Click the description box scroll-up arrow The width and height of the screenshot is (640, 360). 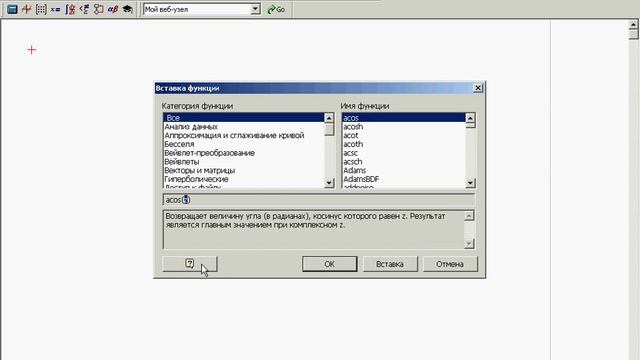(469, 216)
